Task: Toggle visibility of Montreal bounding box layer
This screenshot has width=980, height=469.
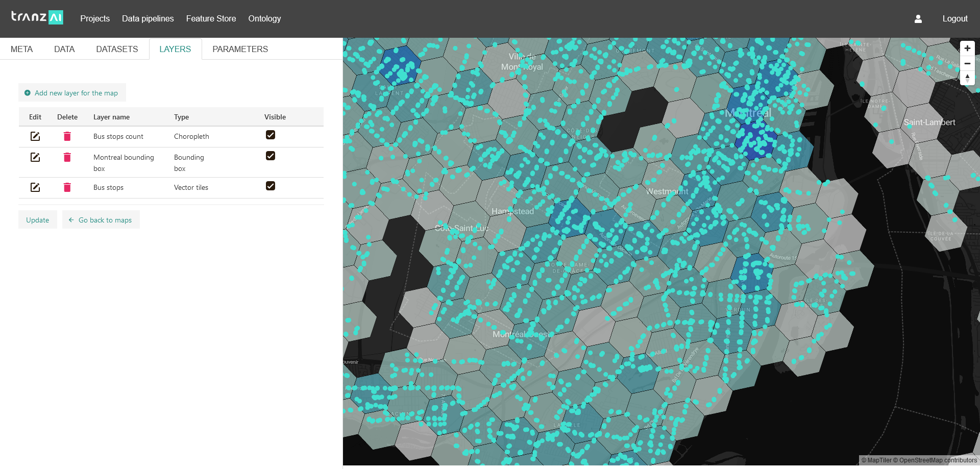Action: coord(271,156)
